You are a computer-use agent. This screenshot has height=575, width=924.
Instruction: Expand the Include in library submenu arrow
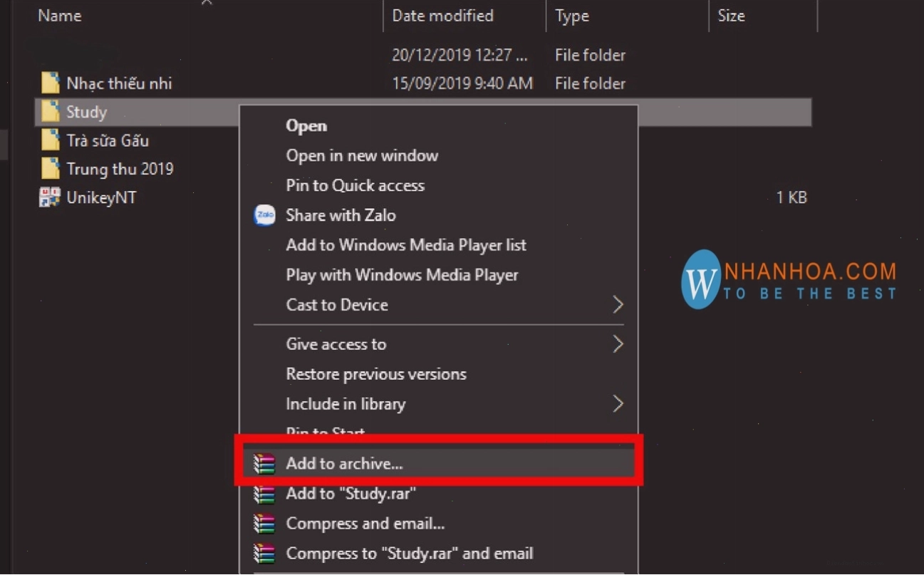pos(618,404)
